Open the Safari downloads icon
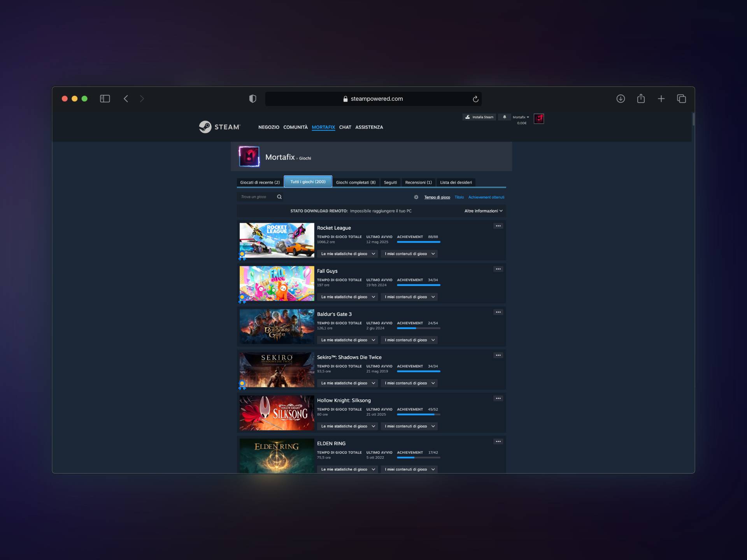This screenshot has width=747, height=560. (621, 99)
